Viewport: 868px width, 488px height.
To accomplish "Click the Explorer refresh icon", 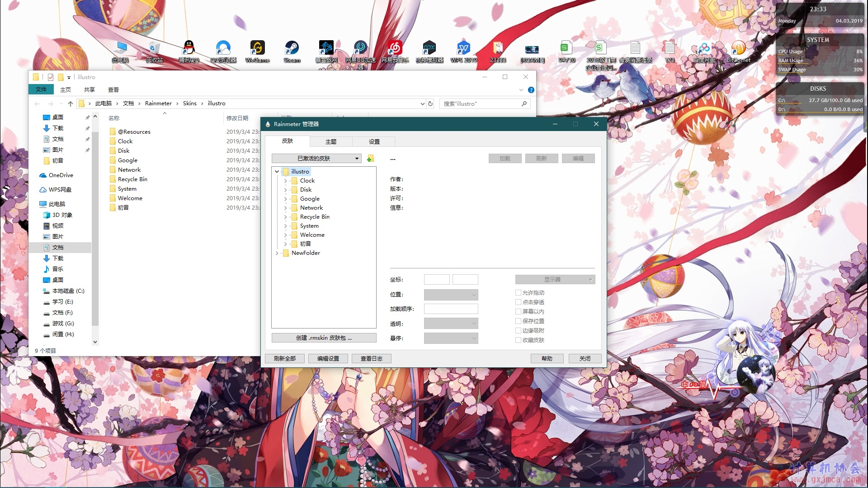I will pos(430,103).
